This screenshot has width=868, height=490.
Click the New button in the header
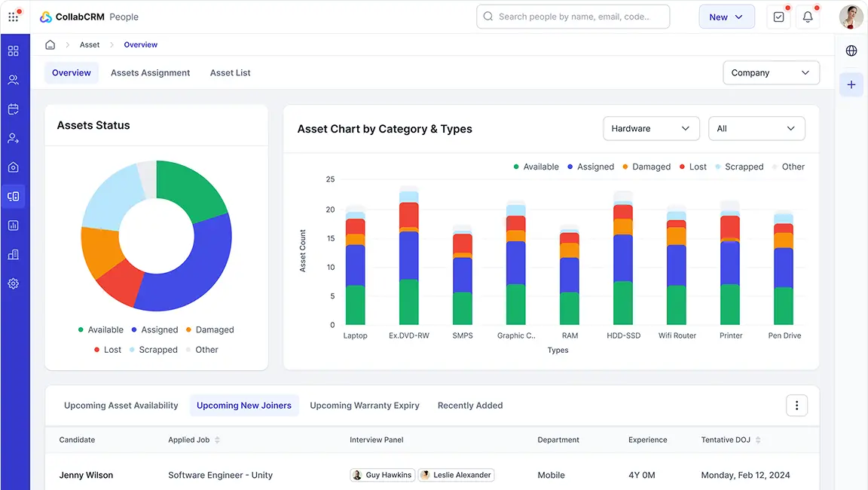726,17
